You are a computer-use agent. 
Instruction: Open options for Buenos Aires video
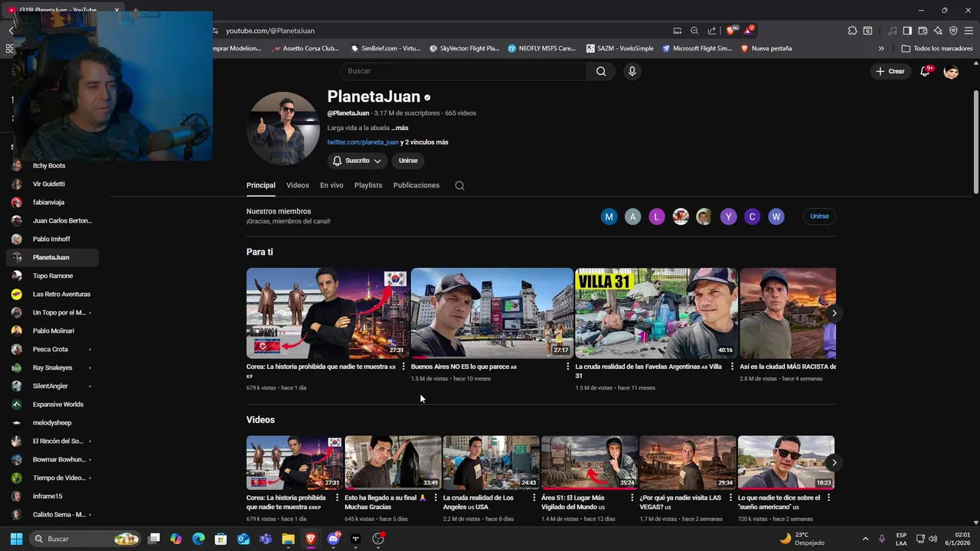[567, 367]
